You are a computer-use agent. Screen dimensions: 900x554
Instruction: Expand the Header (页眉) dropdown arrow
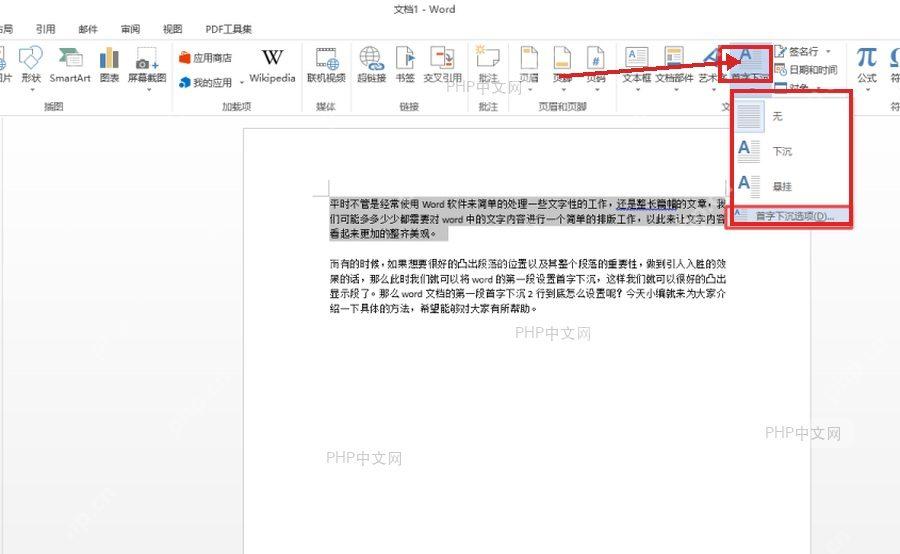[529, 90]
